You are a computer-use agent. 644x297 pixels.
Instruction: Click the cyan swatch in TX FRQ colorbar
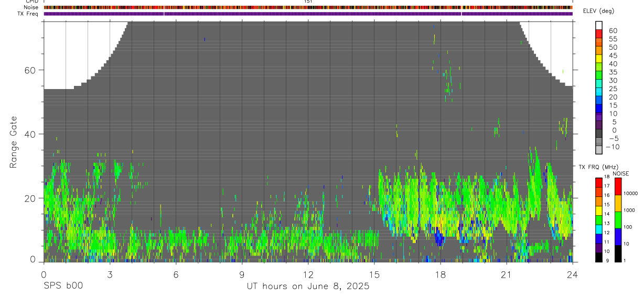point(598,229)
